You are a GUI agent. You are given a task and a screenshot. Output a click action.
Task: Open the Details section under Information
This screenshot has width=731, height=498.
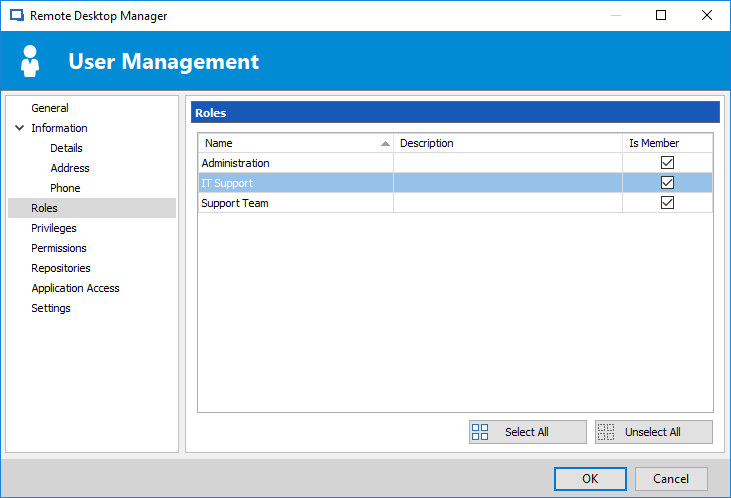(66, 148)
